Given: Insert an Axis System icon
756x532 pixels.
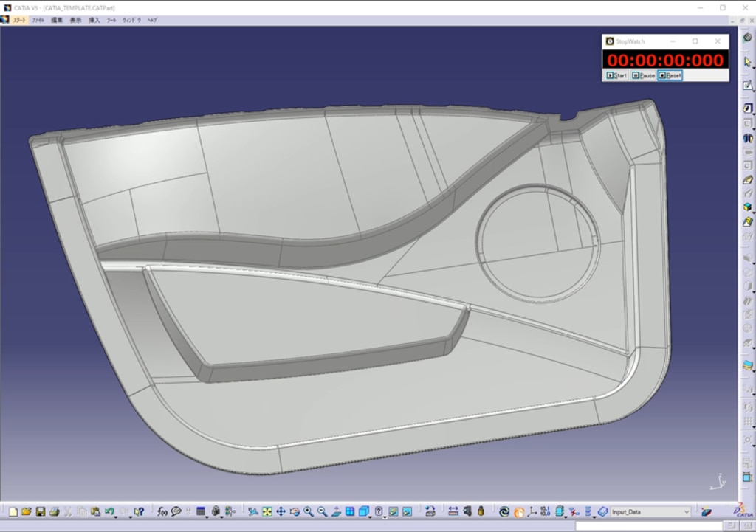Looking at the screenshot, I should point(532,512).
